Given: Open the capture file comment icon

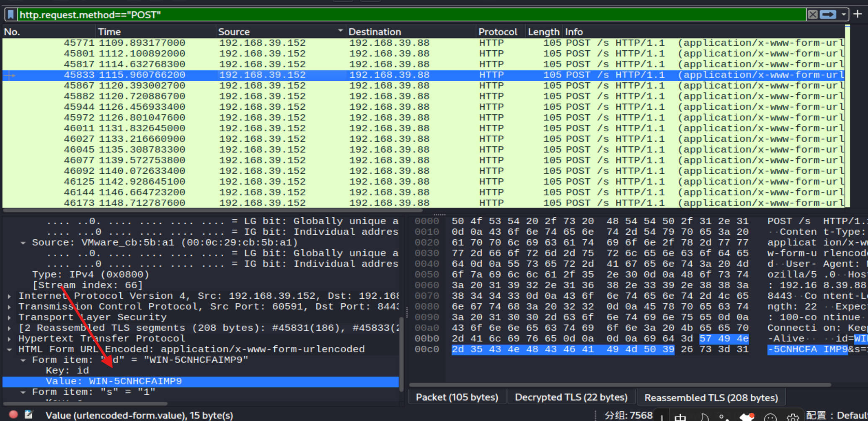Looking at the screenshot, I should [28, 414].
